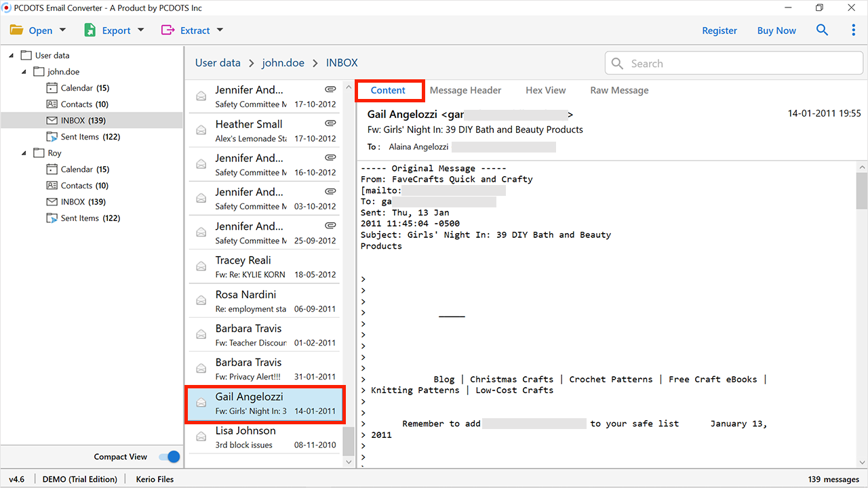
Task: Click envelope icon beside Lisa Johnson email
Action: (x=201, y=436)
